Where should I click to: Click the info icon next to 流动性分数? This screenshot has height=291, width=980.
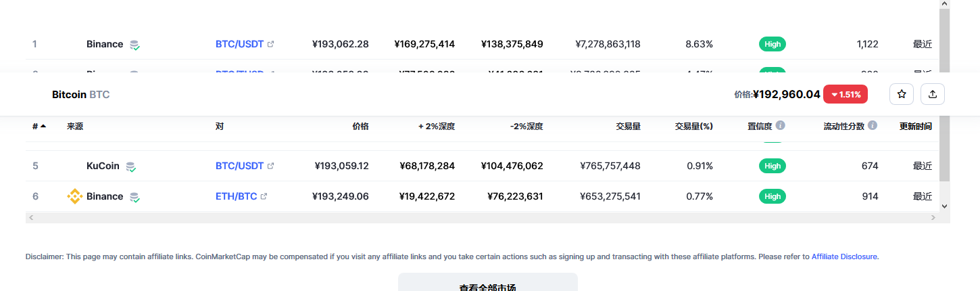(873, 126)
